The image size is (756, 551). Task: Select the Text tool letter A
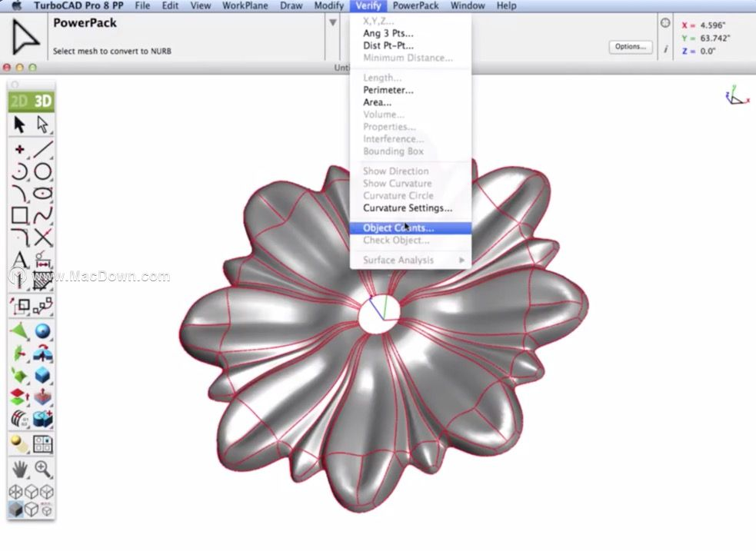(x=19, y=260)
